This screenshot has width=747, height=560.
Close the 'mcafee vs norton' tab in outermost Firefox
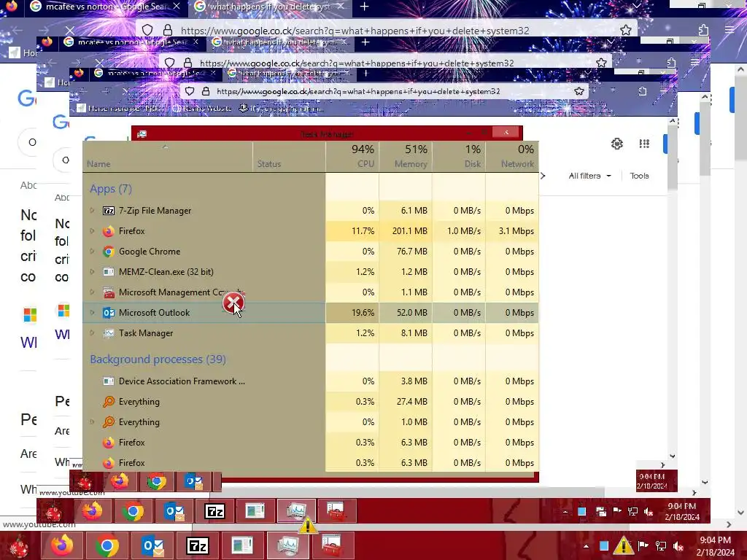[x=177, y=6]
